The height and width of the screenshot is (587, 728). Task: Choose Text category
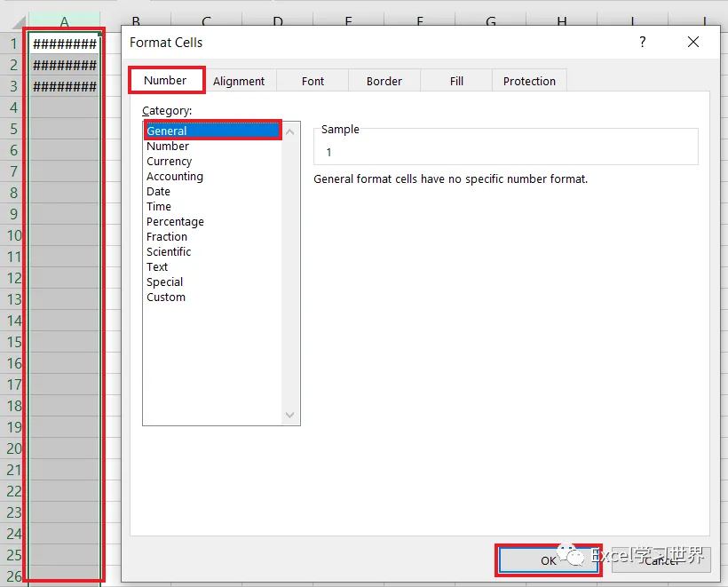click(213, 267)
